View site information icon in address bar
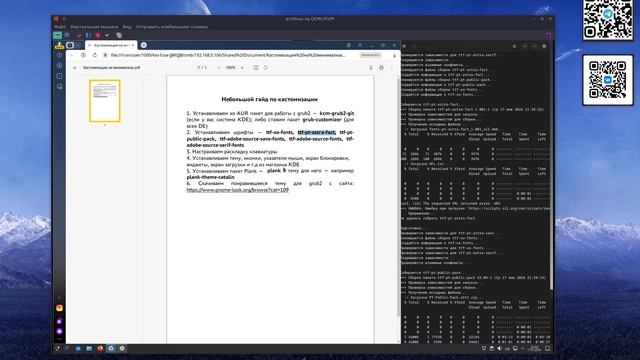The image size is (640, 360). click(x=105, y=55)
